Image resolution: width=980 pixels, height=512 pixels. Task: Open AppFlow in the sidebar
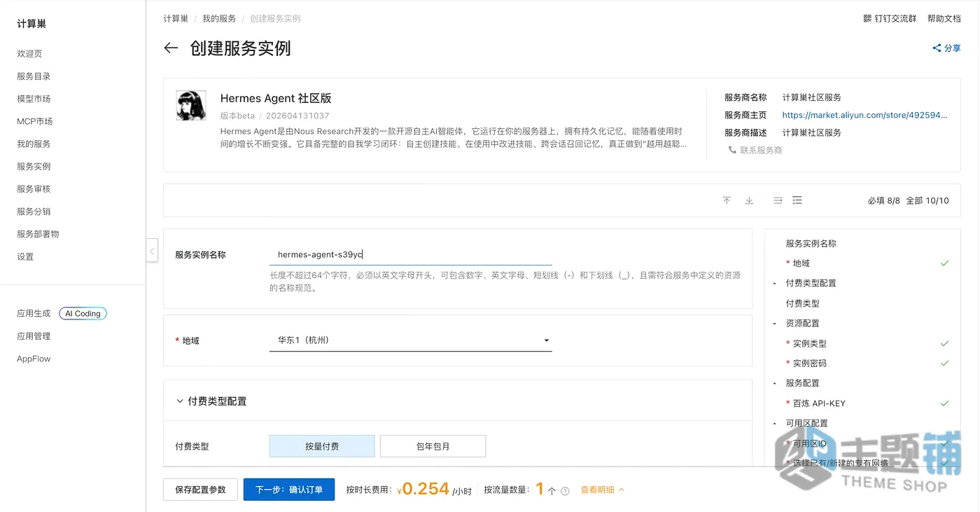[34, 359]
